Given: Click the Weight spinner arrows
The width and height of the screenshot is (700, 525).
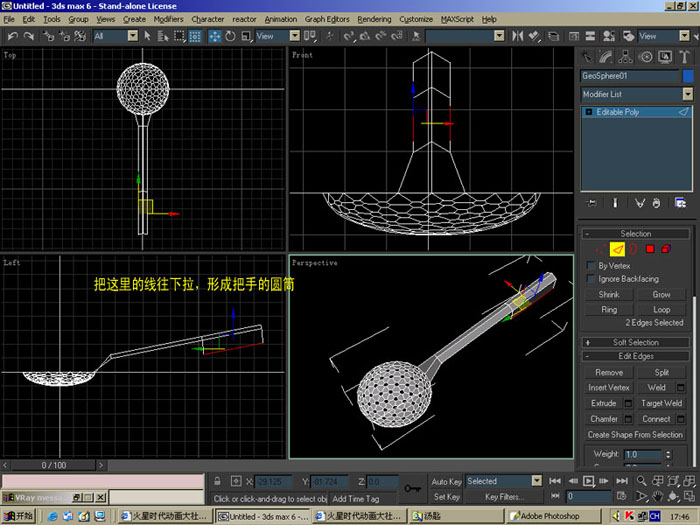Looking at the screenshot, I should point(668,454).
